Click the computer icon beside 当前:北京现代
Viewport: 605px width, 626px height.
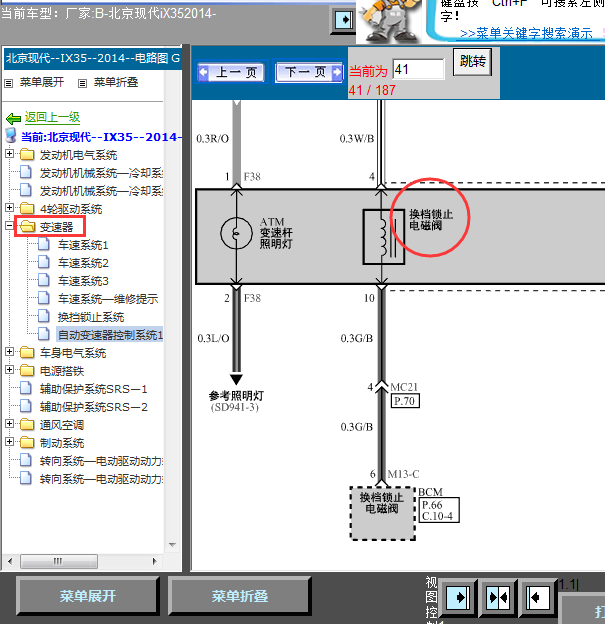(x=11, y=135)
